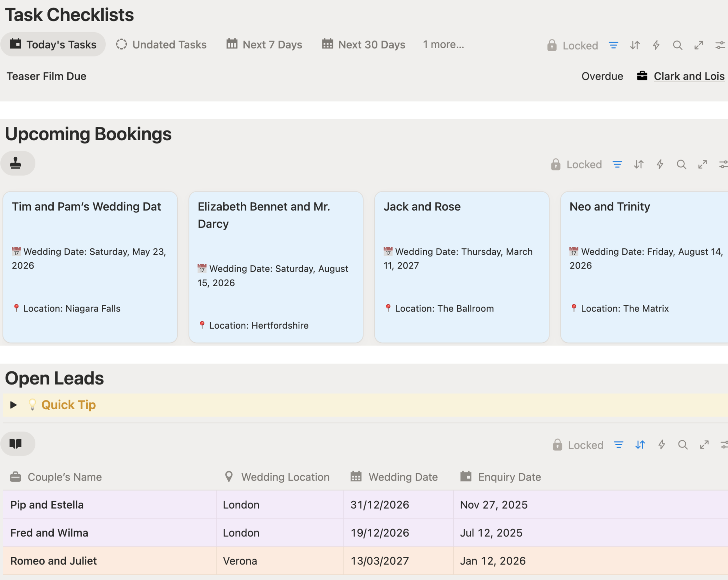Viewport: 728px width, 580px height.
Task: Click search icon in Upcoming Bookings toolbar
Action: (681, 164)
